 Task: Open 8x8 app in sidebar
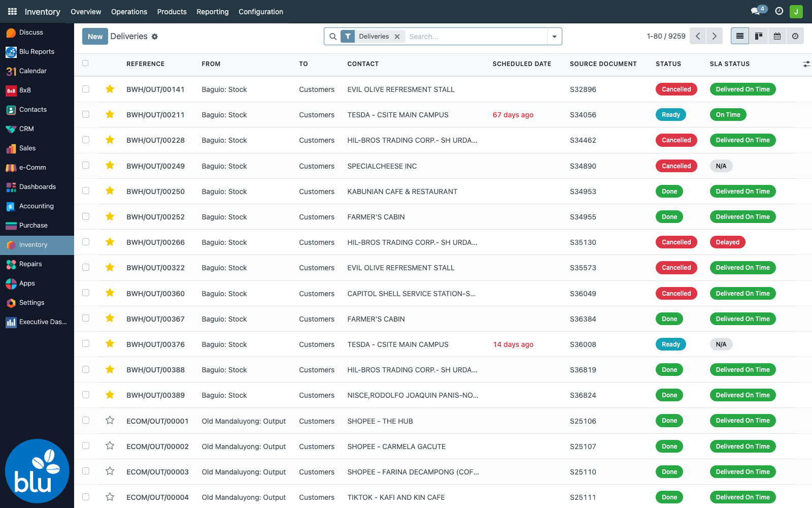click(x=37, y=90)
